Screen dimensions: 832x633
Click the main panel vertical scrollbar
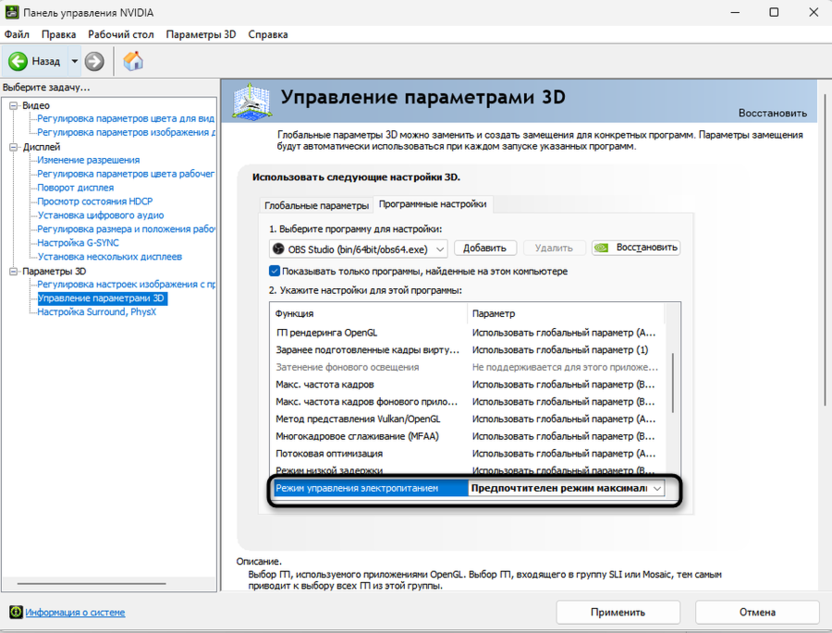825,249
